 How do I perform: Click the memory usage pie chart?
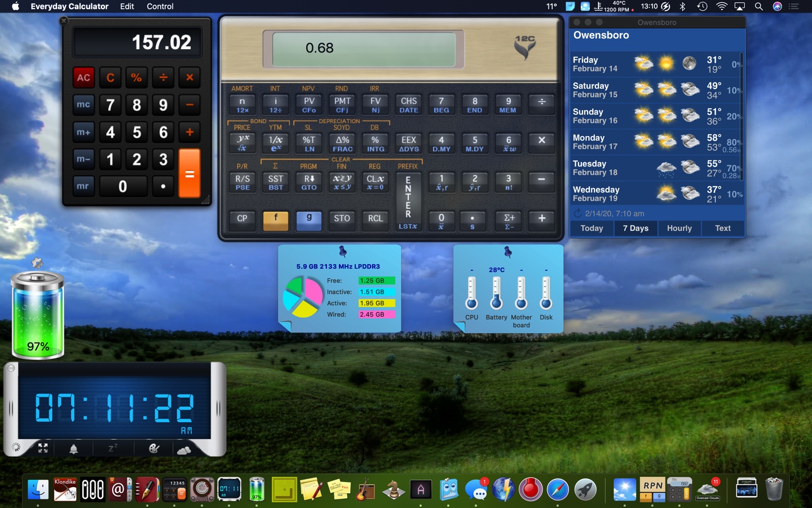302,297
